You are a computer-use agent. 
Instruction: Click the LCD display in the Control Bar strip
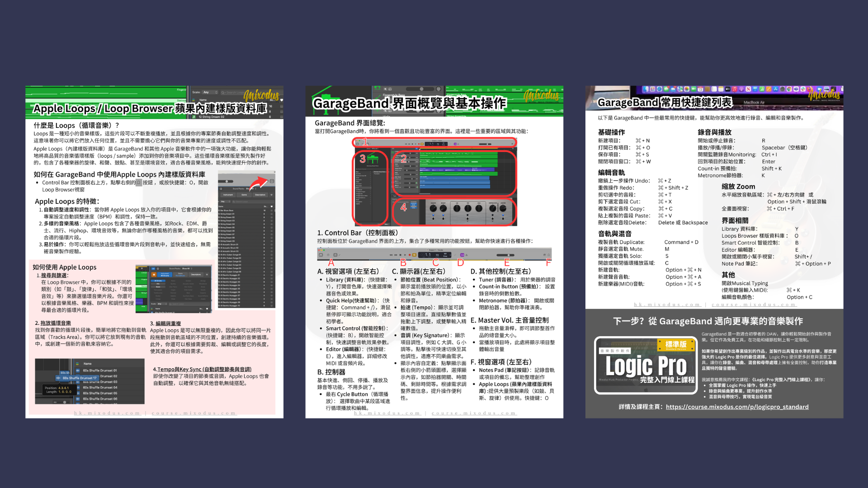tap(434, 255)
